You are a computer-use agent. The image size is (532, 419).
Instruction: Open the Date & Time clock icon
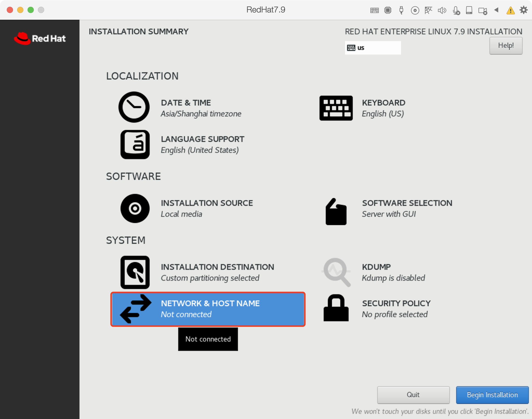[134, 107]
